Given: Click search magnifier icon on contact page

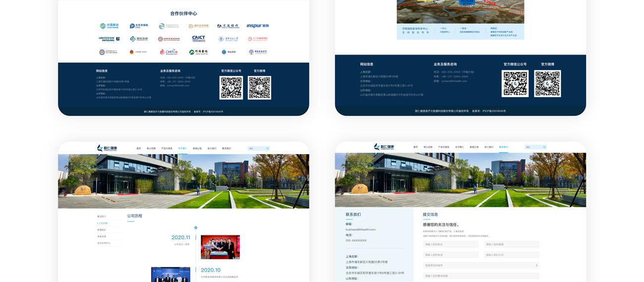Looking at the screenshot, I should pos(544,147).
